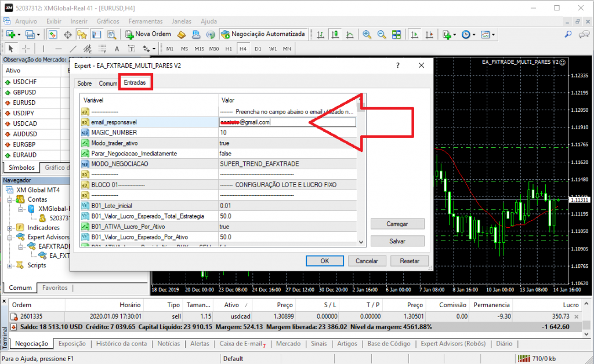Select the D1 timeframe
Image resolution: width=594 pixels, height=364 pixels.
pyautogui.click(x=258, y=49)
